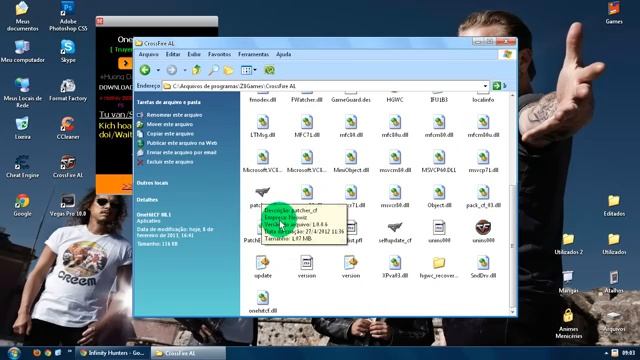Click Copiar este arquivo link
The image size is (640, 360).
(x=170, y=134)
